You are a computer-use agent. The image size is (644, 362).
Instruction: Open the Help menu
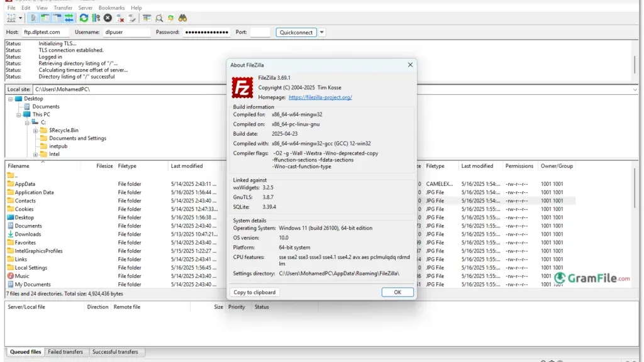pos(136,8)
